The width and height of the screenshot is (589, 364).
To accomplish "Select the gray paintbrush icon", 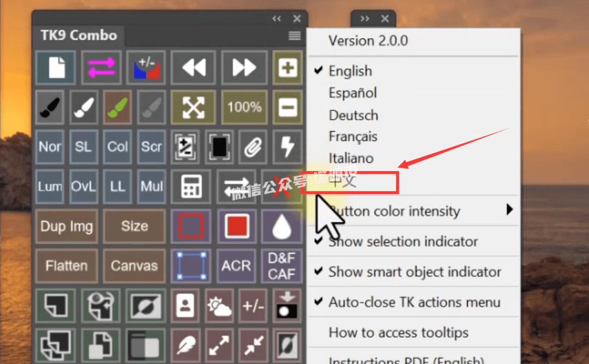I will click(152, 107).
